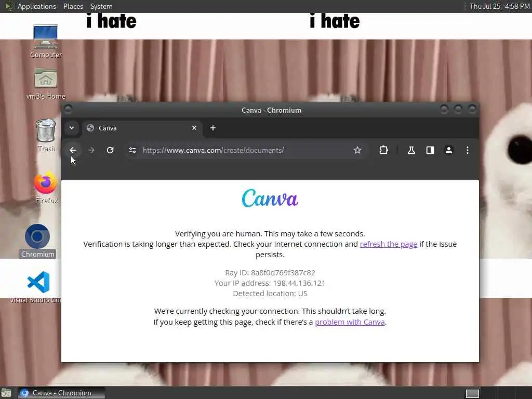
Task: Click 'Verifying you are human' text
Action: (x=218, y=234)
